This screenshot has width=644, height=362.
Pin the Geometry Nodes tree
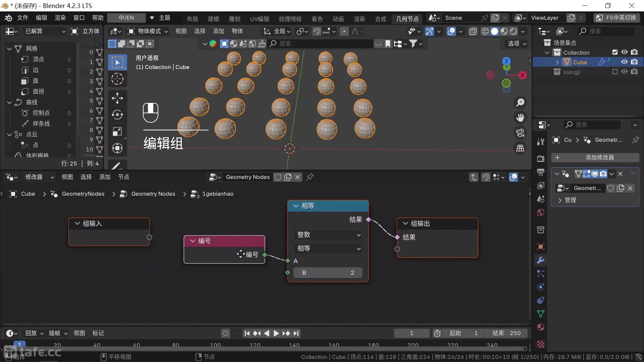(310, 177)
